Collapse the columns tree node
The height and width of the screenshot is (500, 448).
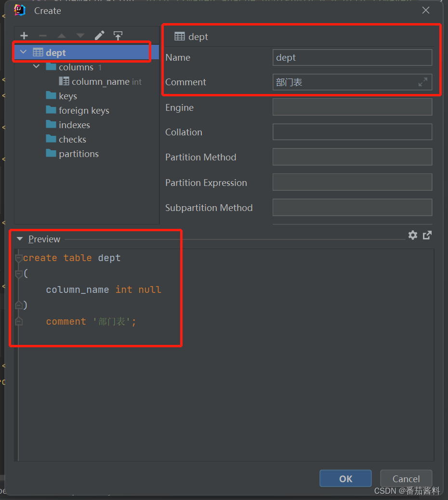(36, 66)
